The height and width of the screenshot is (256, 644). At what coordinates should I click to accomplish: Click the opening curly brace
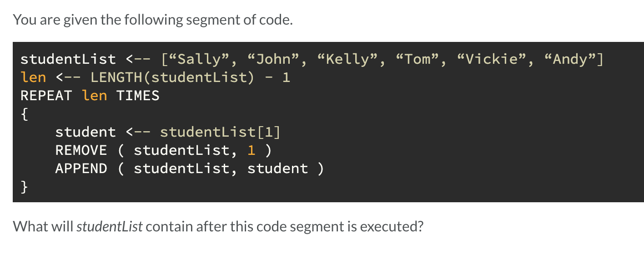tap(25, 114)
